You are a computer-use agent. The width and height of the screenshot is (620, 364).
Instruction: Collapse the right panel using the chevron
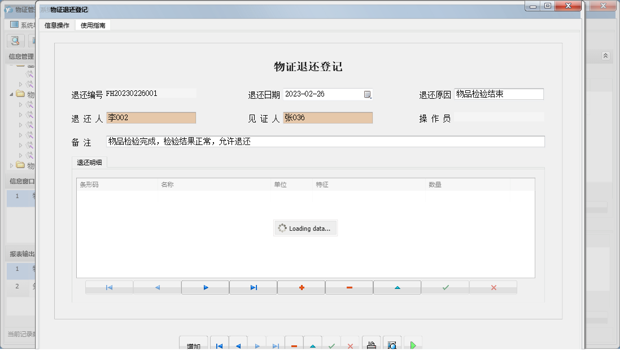[x=605, y=56]
